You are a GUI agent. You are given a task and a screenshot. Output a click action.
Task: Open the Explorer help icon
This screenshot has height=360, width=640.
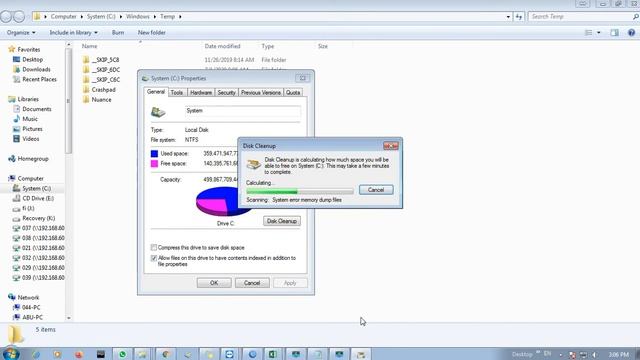tap(631, 33)
